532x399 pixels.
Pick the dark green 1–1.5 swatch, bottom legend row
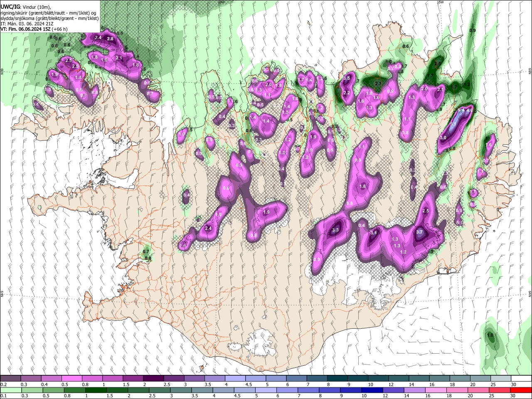(x=96, y=390)
